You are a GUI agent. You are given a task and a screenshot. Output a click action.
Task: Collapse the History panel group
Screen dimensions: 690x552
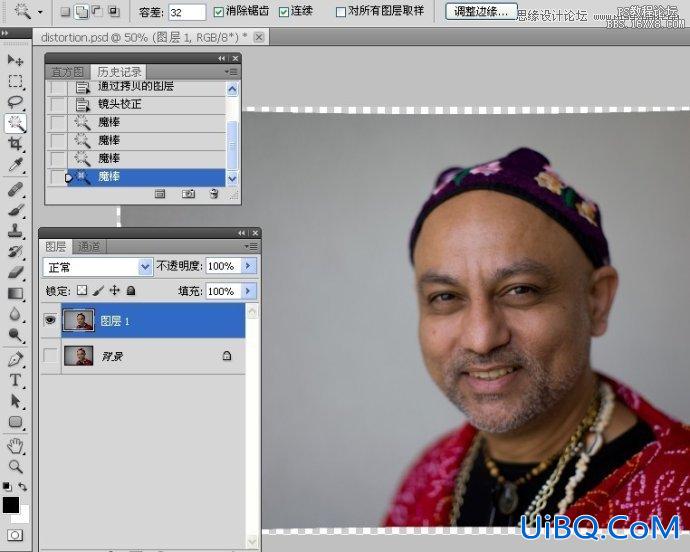(221, 58)
